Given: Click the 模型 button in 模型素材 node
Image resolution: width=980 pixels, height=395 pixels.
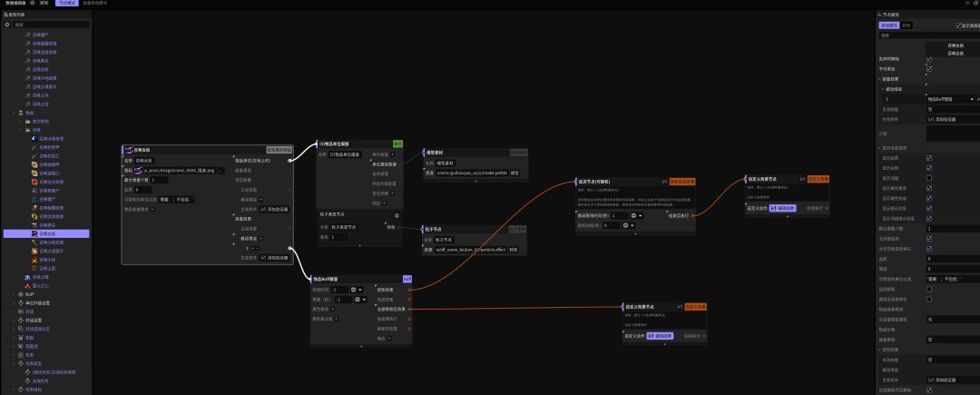Looking at the screenshot, I should [515, 173].
